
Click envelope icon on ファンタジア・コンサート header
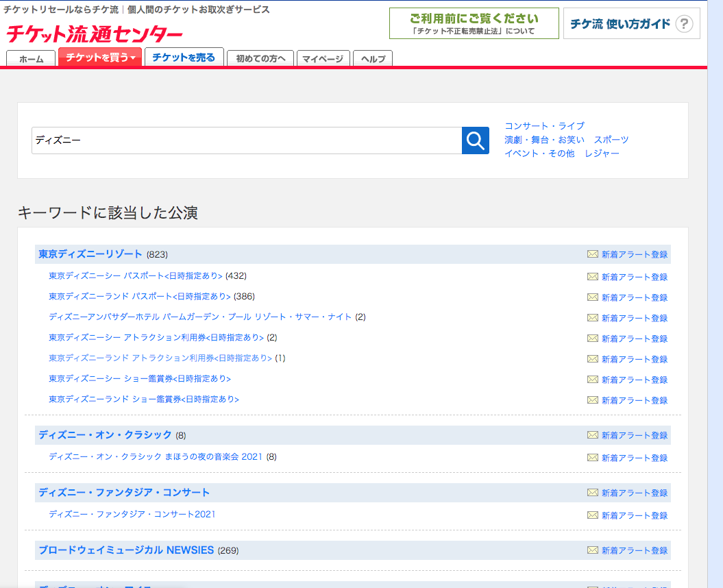click(593, 493)
